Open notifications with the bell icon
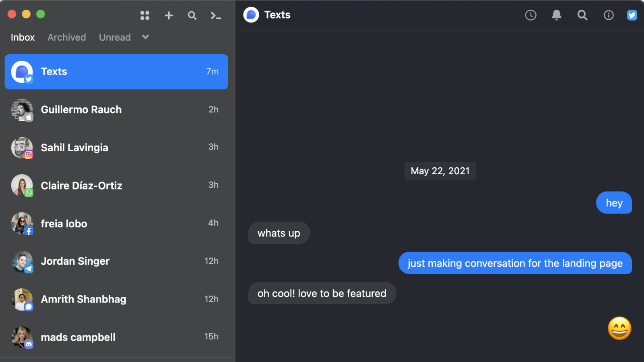This screenshot has width=644, height=362. (557, 15)
